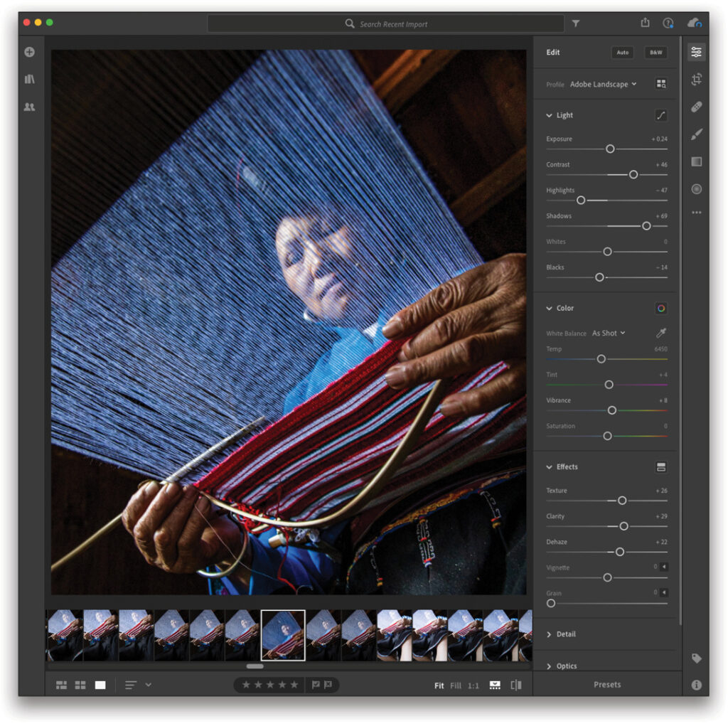
Task: Set zoom to Fill
Action: pos(456,685)
